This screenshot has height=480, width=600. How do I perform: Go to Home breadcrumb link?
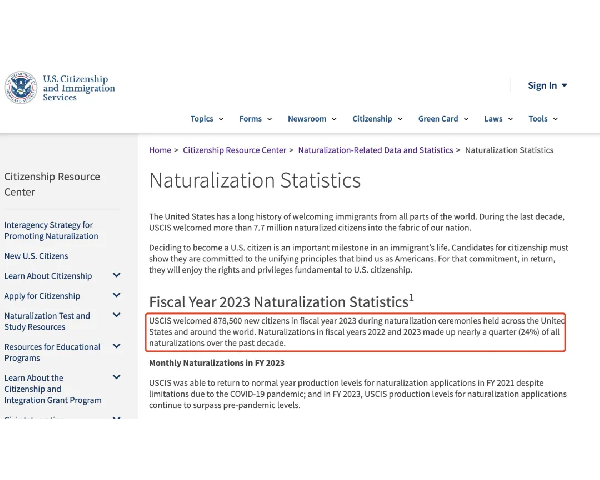pyautogui.click(x=160, y=150)
